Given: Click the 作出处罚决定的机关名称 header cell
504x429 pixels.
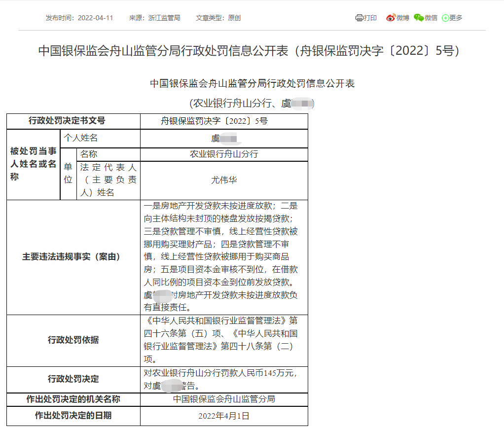Looking at the screenshot, I should click(x=73, y=399).
